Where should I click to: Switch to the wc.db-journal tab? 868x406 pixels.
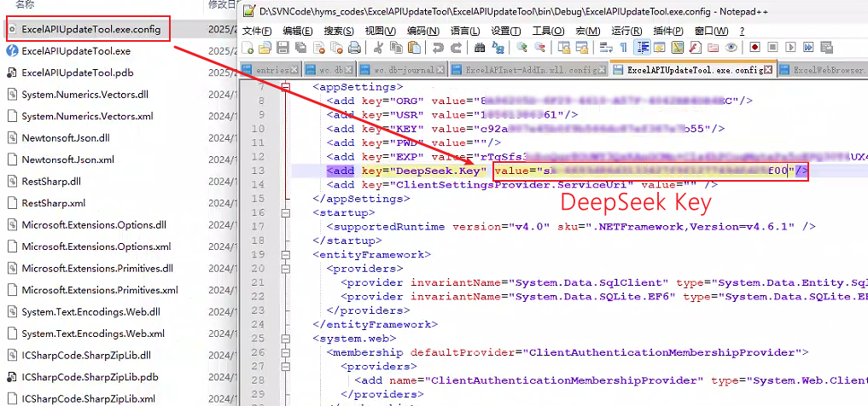coord(403,70)
